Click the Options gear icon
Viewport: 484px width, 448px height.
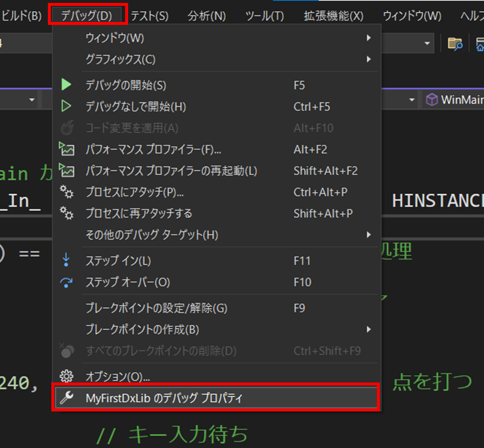point(66,377)
